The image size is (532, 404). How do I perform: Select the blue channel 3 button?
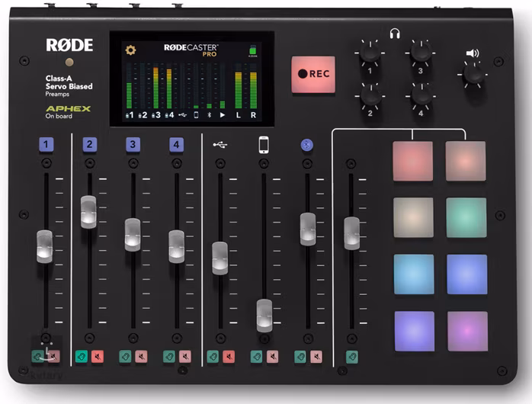point(133,145)
